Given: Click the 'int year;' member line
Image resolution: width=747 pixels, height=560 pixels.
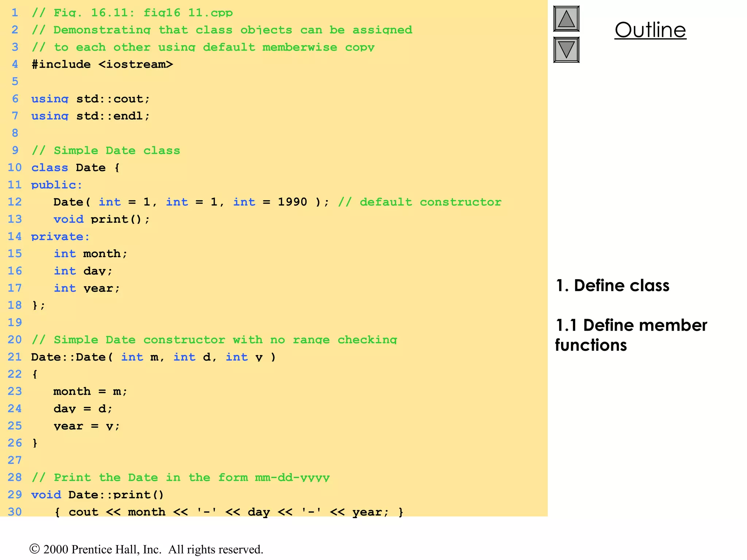Looking at the screenshot, I should coord(87,288).
